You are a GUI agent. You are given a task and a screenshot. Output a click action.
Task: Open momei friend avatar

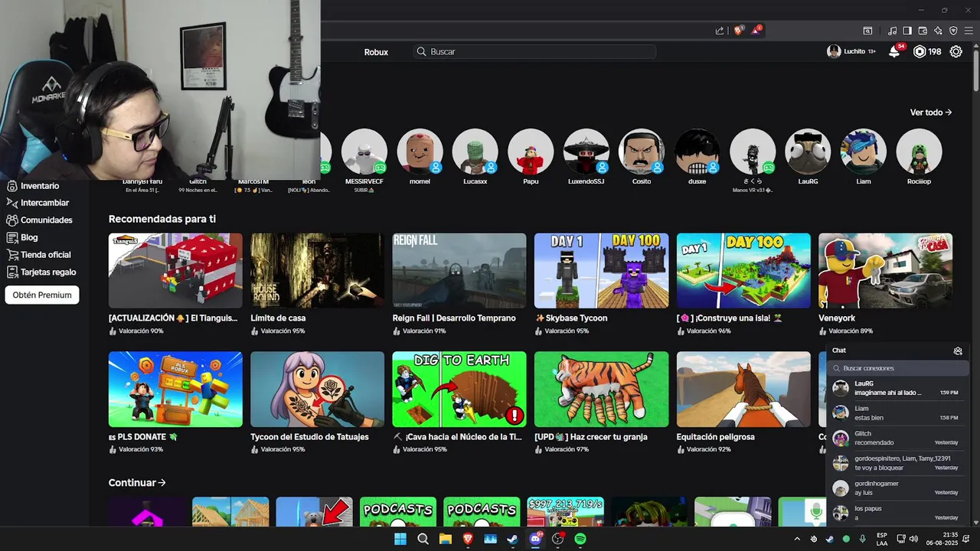click(x=420, y=151)
